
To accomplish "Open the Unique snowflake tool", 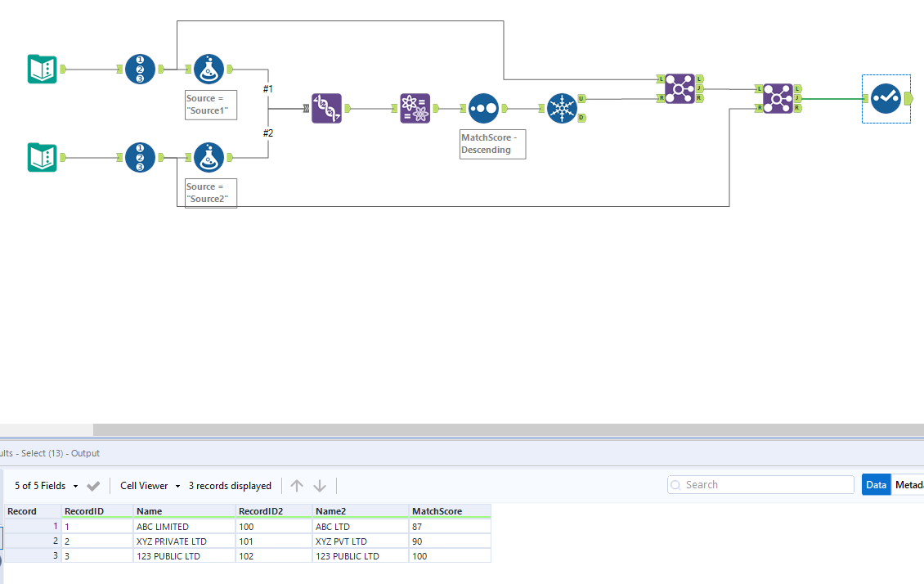I will (x=563, y=108).
